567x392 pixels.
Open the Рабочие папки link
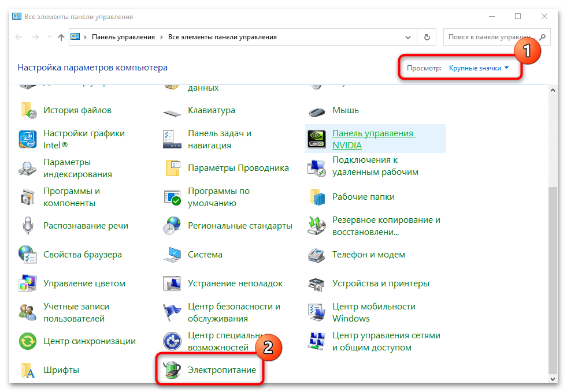364,197
